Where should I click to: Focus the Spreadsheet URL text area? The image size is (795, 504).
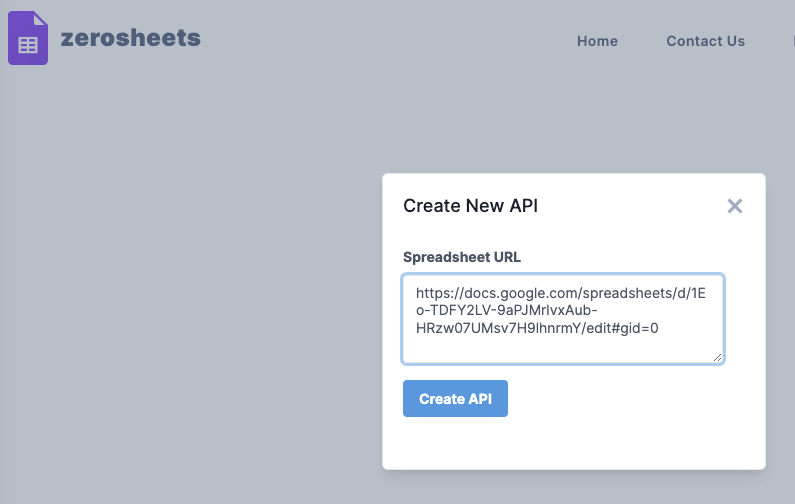[x=562, y=318]
